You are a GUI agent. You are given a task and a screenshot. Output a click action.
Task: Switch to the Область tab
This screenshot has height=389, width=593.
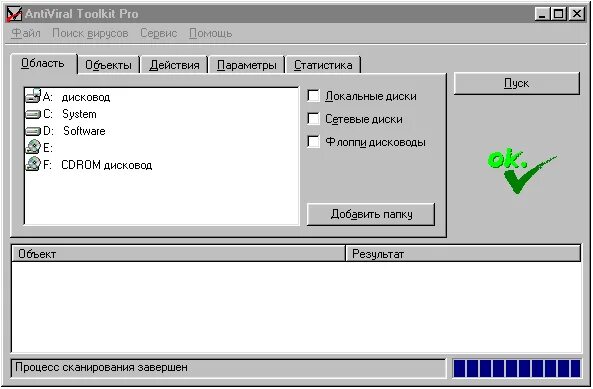point(43,63)
